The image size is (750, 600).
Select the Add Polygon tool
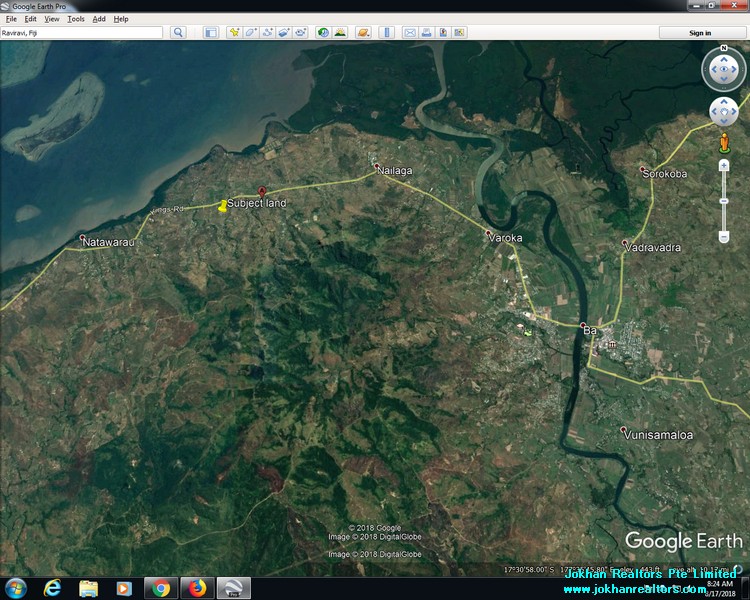251,33
